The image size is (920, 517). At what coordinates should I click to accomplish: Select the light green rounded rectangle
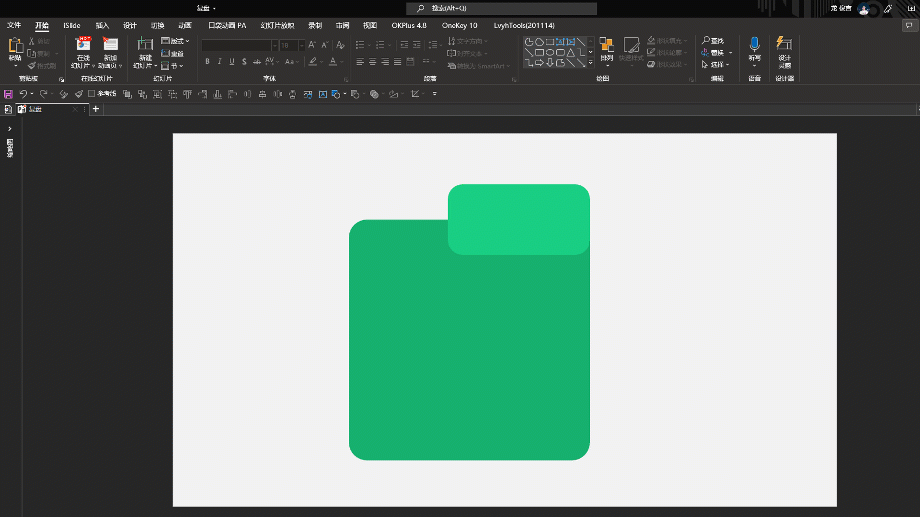point(519,219)
